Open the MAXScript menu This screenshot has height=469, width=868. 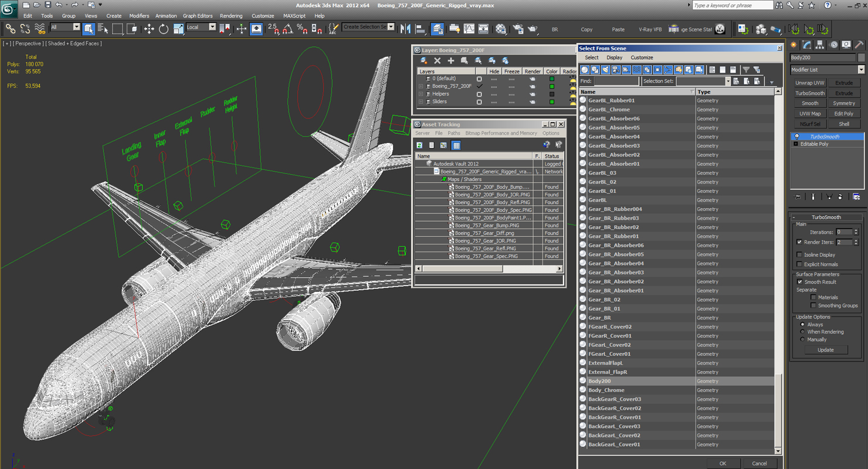pyautogui.click(x=294, y=16)
